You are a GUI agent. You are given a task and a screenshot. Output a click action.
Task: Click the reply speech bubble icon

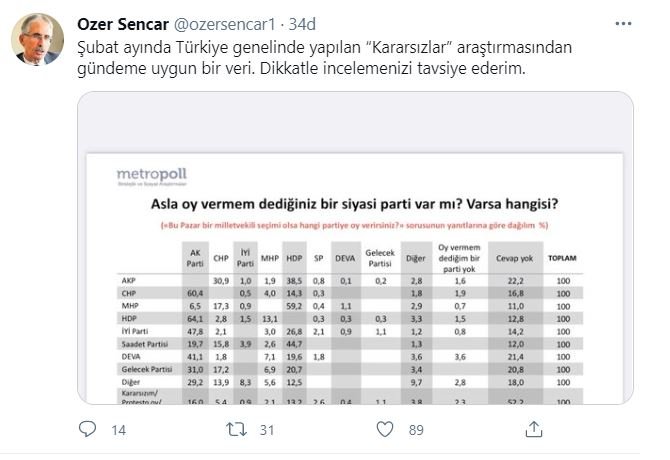click(x=87, y=429)
